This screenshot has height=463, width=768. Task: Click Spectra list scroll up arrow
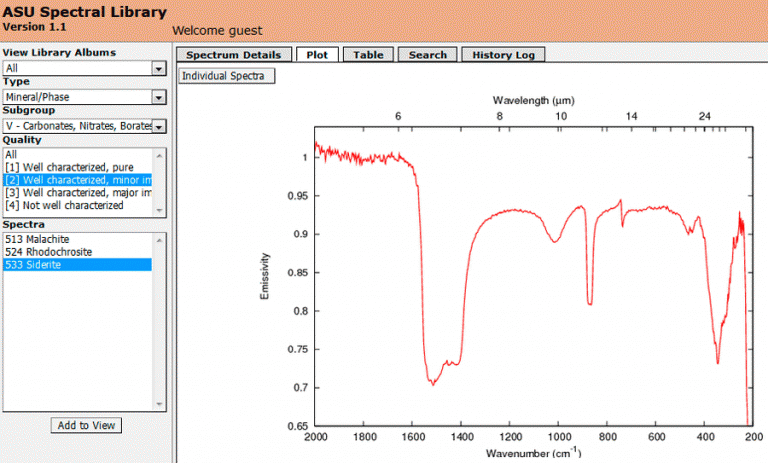(x=159, y=240)
